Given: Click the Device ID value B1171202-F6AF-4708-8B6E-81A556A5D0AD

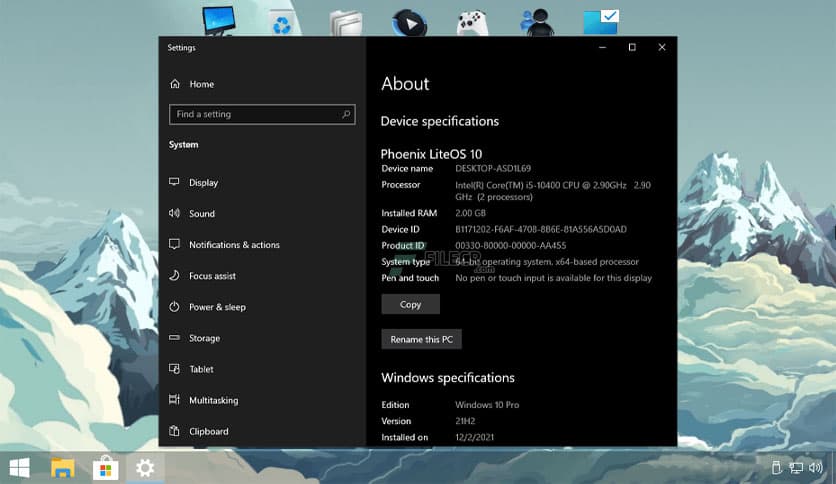Looking at the screenshot, I should [541, 229].
